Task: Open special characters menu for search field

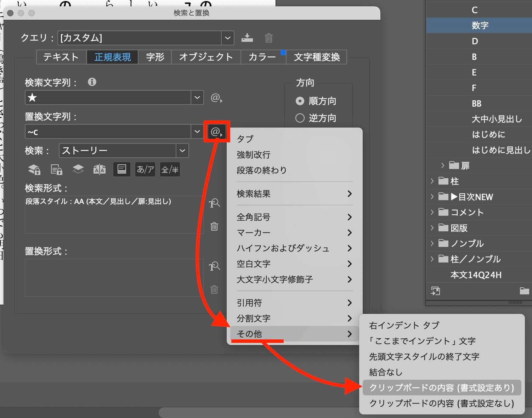Action: coord(216,98)
